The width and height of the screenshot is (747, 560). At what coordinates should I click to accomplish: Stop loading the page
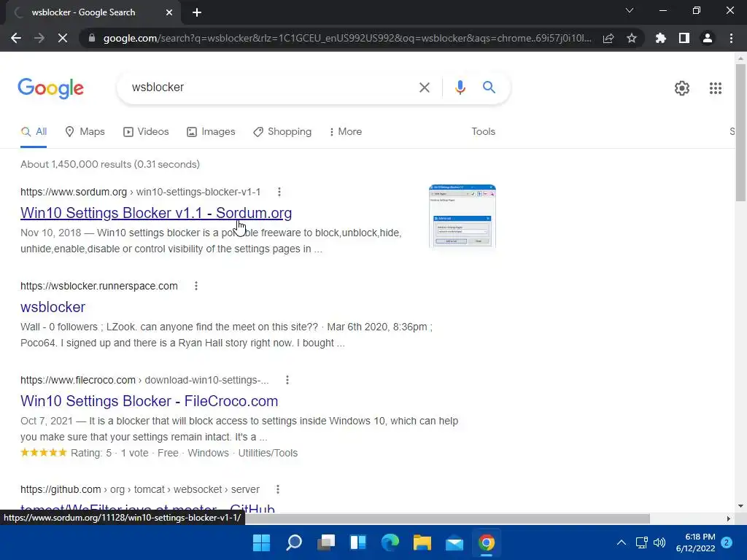click(x=63, y=38)
